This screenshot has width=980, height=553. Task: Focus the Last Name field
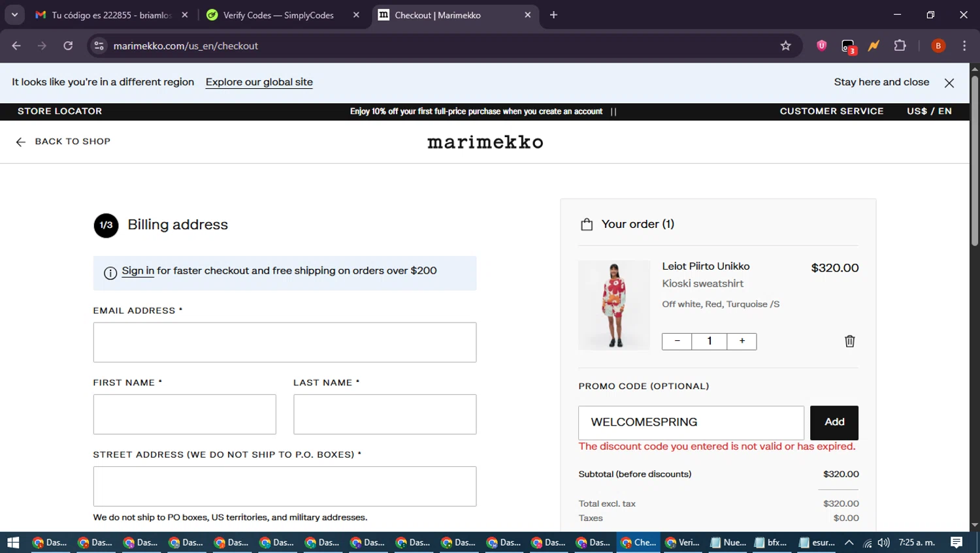385,414
